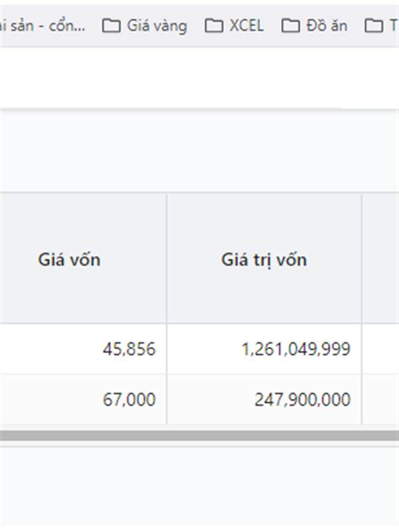Select the cell showing 1,261,049,999
The image size is (399, 532).
[x=296, y=349]
